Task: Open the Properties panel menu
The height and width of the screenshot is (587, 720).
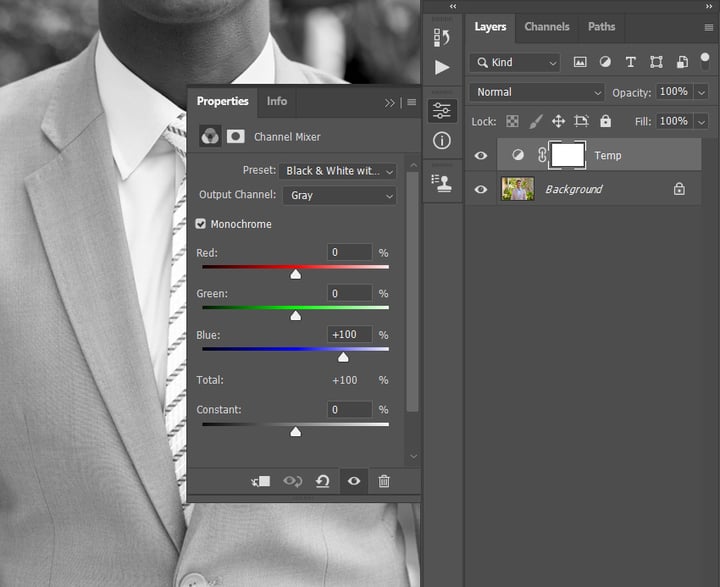Action: click(x=411, y=102)
